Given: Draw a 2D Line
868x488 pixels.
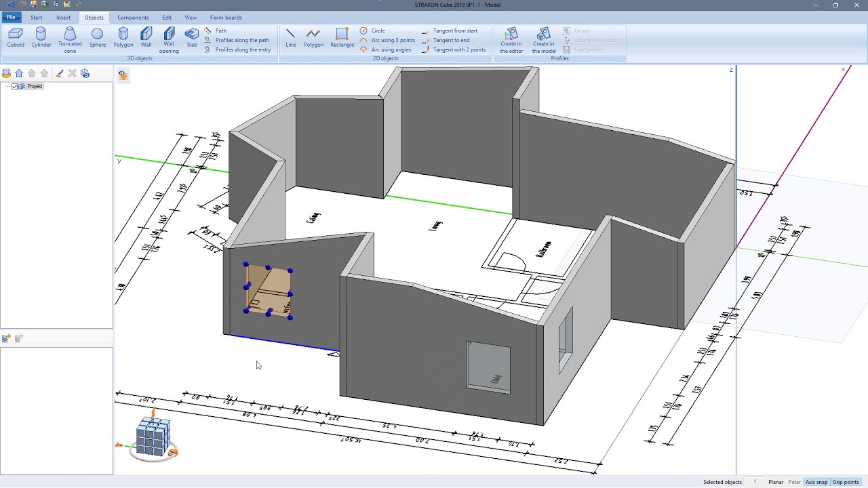Looking at the screenshot, I should 290,38.
